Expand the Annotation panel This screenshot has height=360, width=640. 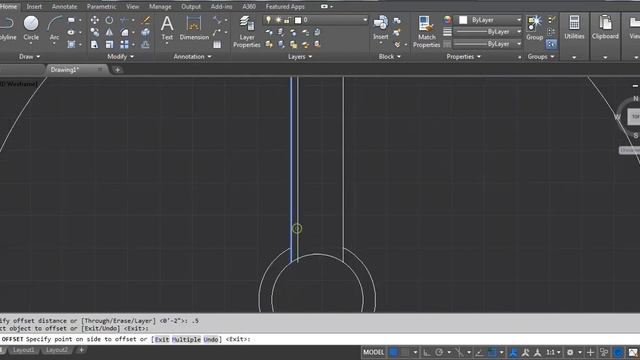click(x=192, y=56)
